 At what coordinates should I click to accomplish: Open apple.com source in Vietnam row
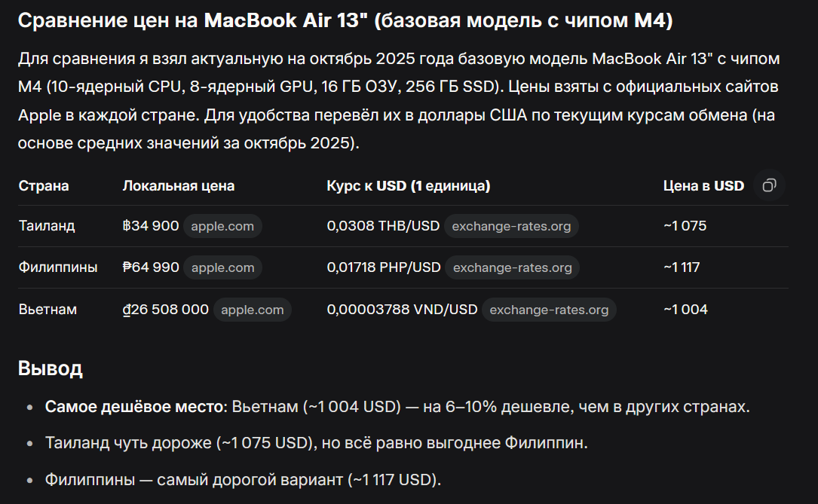[252, 310]
